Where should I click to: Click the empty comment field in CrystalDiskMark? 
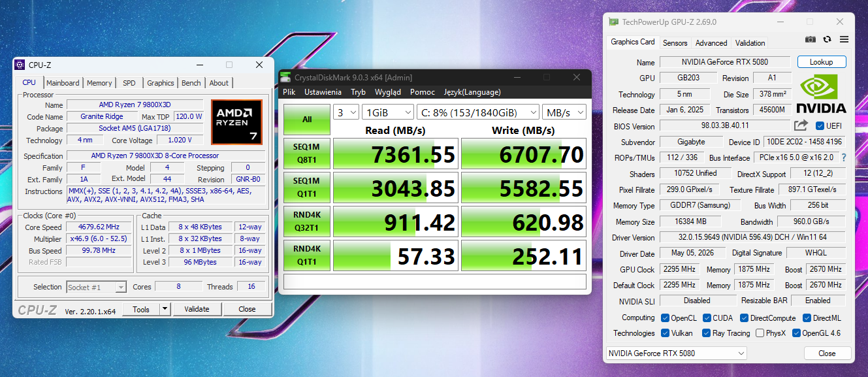click(435, 282)
